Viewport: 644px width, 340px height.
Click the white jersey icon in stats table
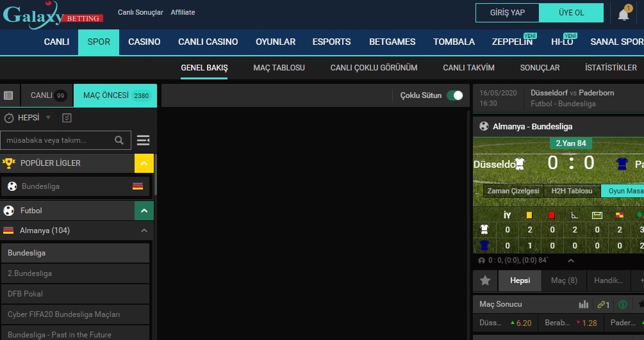[484, 229]
